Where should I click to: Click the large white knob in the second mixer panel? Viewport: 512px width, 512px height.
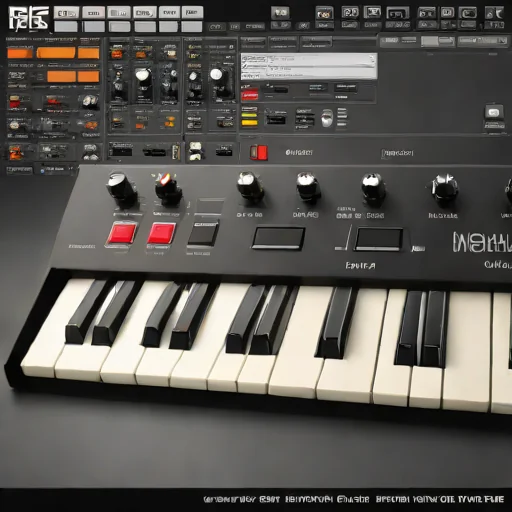point(143,74)
